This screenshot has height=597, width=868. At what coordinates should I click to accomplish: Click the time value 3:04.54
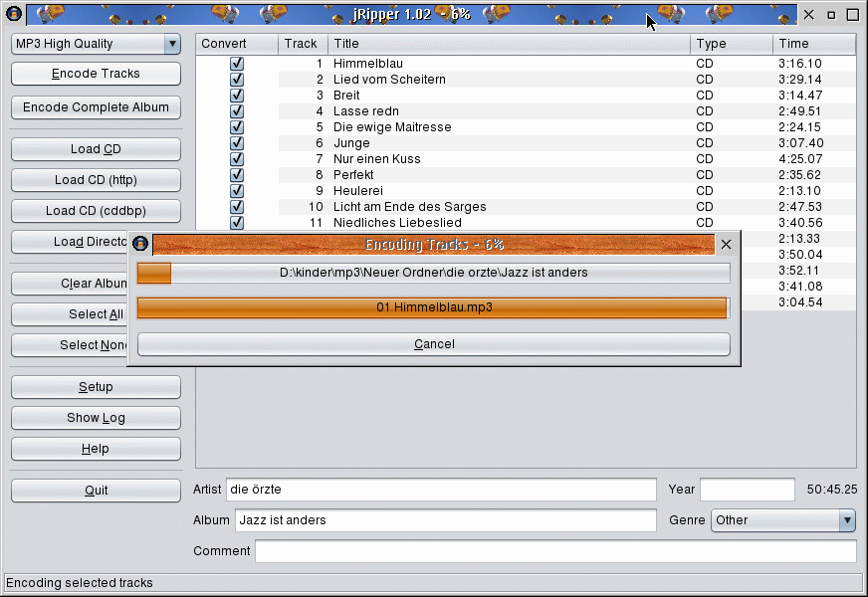tap(800, 302)
